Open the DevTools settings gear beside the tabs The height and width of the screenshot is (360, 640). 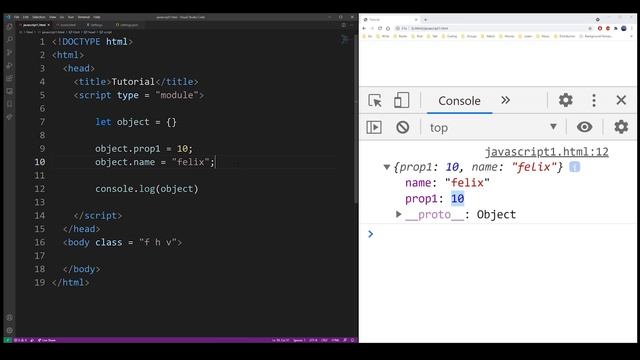click(565, 100)
